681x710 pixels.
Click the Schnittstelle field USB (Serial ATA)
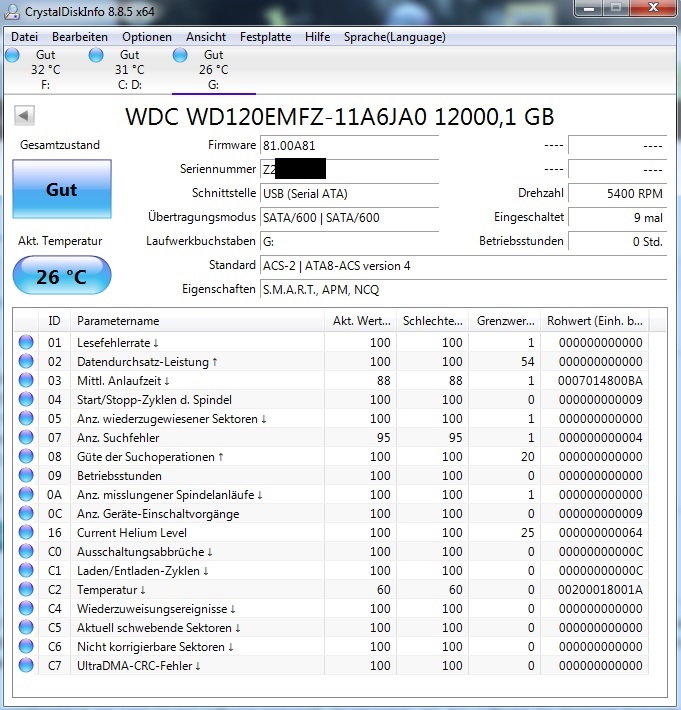click(x=349, y=193)
